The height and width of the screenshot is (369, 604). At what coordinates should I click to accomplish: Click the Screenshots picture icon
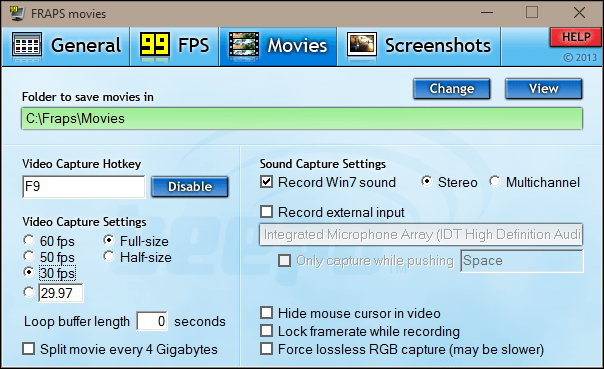[x=362, y=45]
